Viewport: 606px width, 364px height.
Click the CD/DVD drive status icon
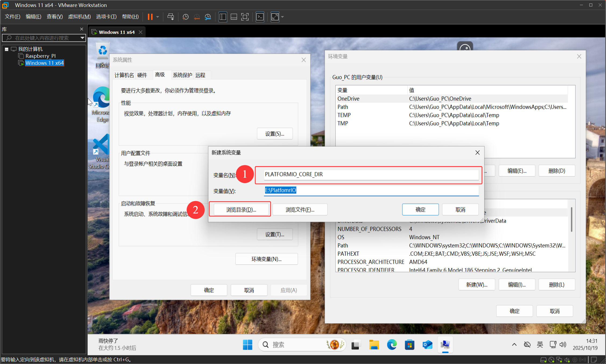click(x=551, y=360)
